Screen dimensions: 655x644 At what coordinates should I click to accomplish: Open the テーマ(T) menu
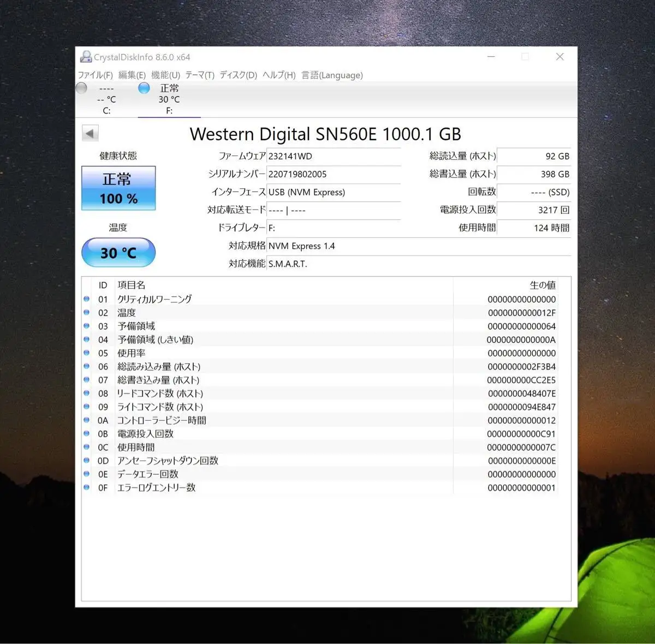click(200, 75)
